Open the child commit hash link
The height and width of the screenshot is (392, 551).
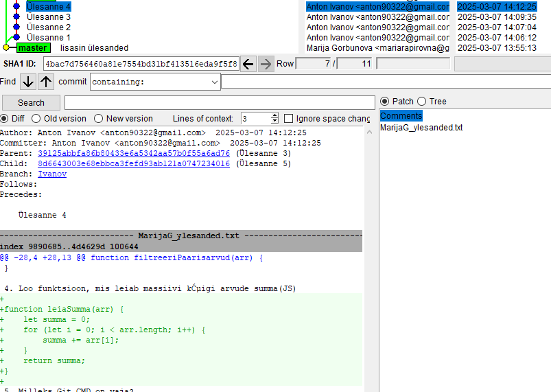(x=134, y=163)
